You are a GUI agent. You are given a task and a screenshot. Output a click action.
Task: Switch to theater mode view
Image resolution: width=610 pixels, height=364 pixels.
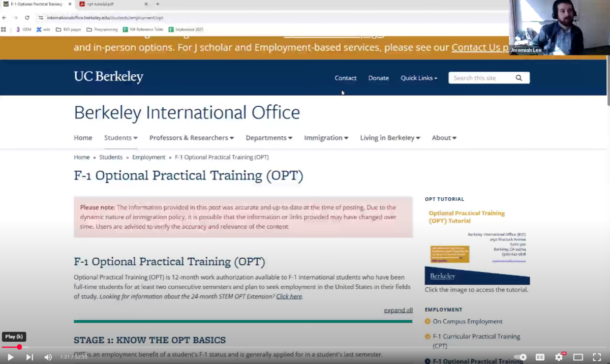point(578,357)
